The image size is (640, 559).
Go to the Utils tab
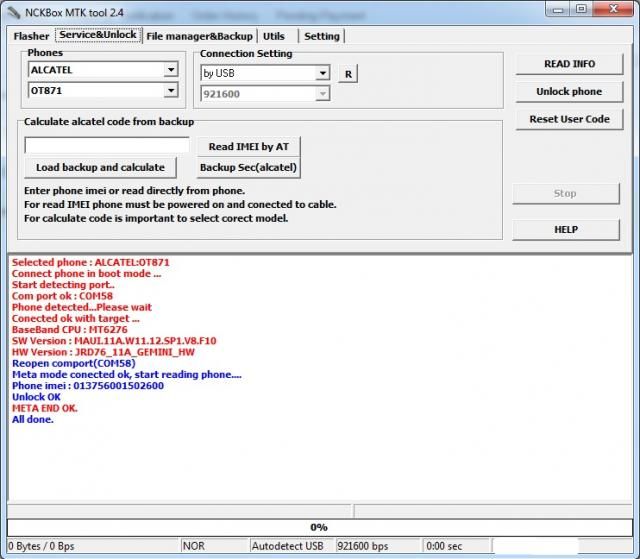(274, 36)
